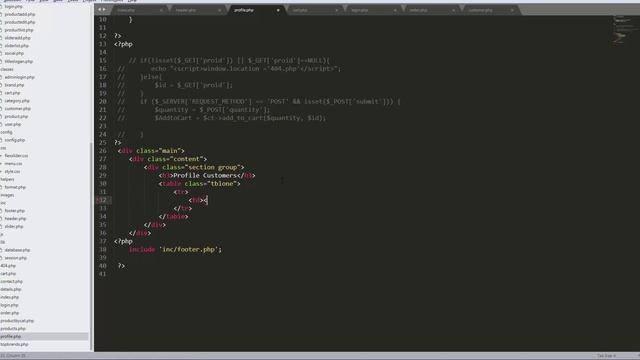Expand the images folder in sidebar
The width and height of the screenshot is (640, 360).
point(7,195)
